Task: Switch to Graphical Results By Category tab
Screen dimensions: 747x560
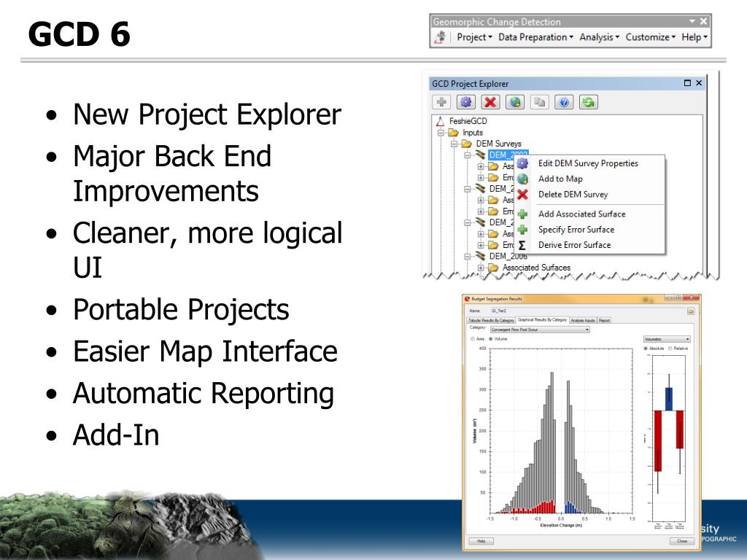Action: (542, 320)
